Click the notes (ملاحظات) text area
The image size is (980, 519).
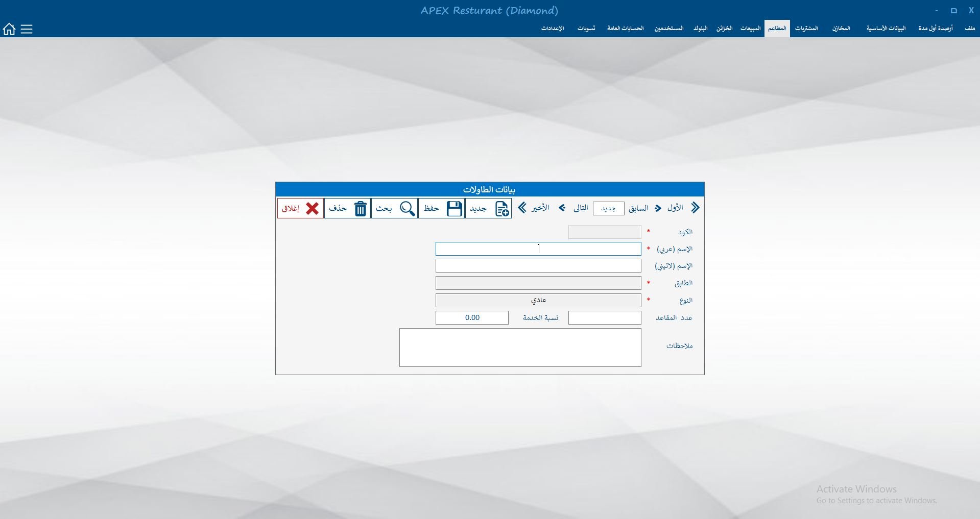(520, 347)
